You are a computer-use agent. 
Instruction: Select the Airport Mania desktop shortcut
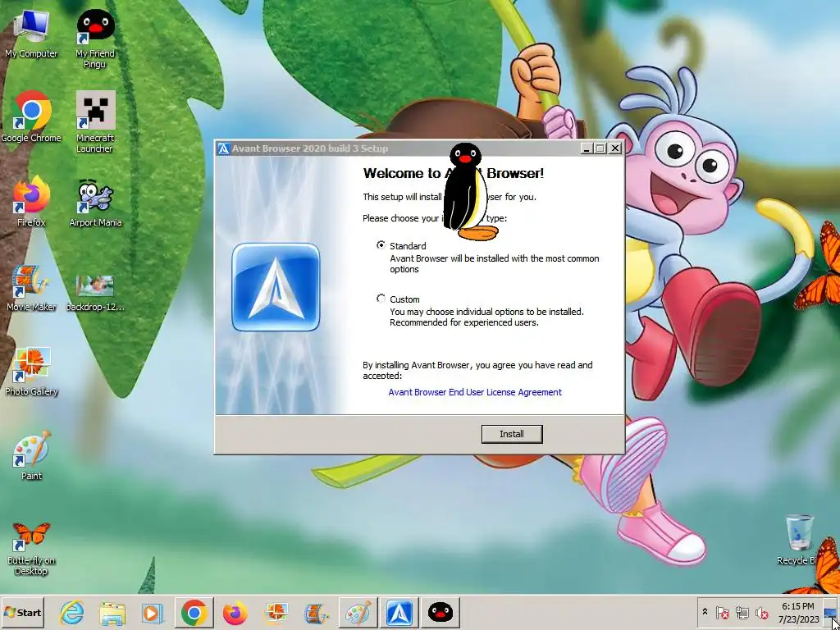pos(95,203)
